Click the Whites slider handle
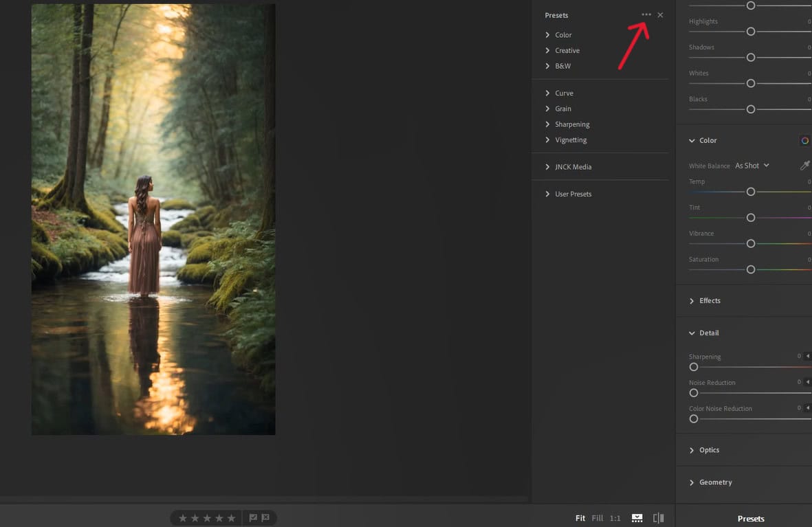Image resolution: width=812 pixels, height=527 pixels. pyautogui.click(x=750, y=83)
